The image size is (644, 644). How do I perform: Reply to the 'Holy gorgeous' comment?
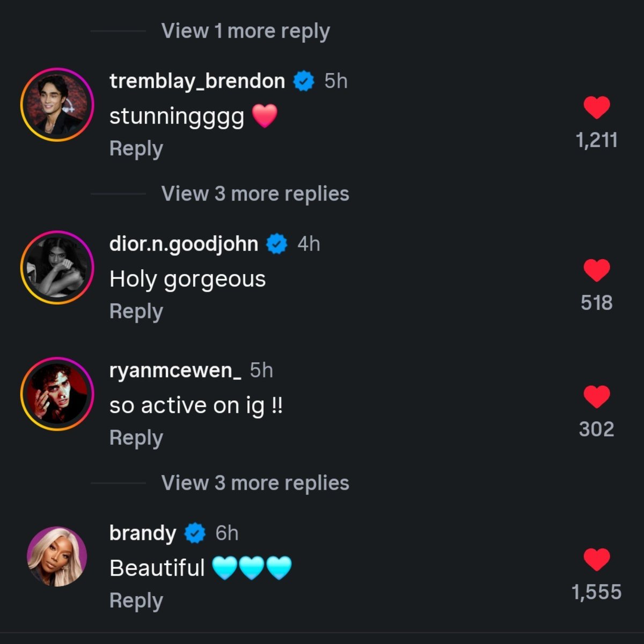pos(136,311)
